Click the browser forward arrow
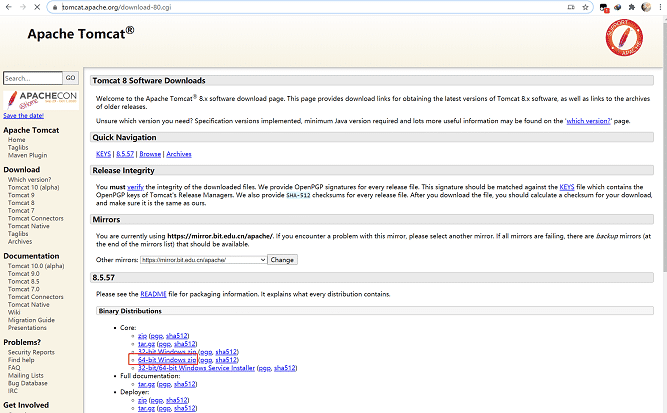This screenshot has width=667, height=413. pyautogui.click(x=24, y=8)
